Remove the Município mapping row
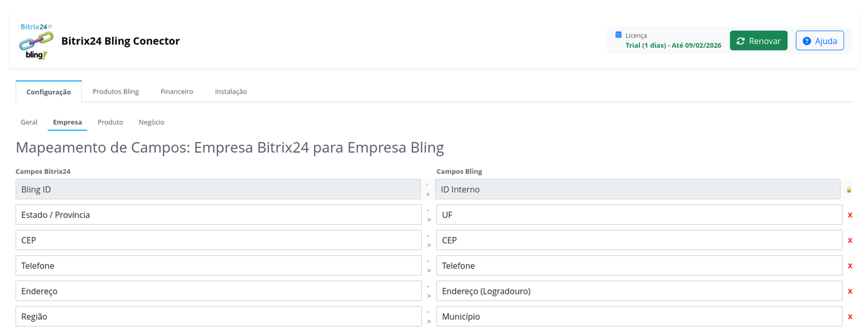Image resolution: width=868 pixels, height=330 pixels. 850,317
